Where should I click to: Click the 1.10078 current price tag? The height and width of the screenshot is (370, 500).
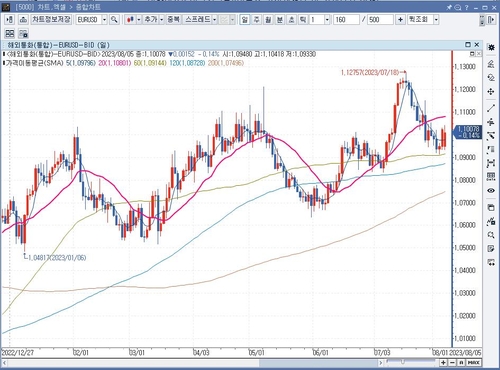(x=467, y=132)
